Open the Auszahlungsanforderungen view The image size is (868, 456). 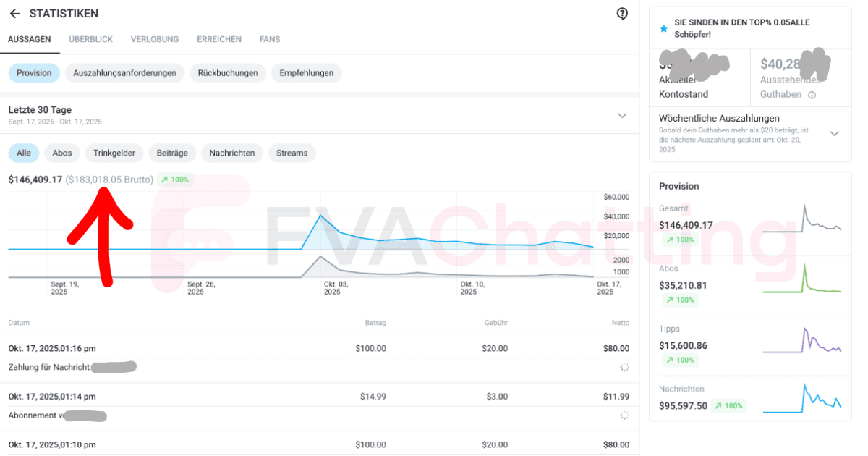(125, 73)
